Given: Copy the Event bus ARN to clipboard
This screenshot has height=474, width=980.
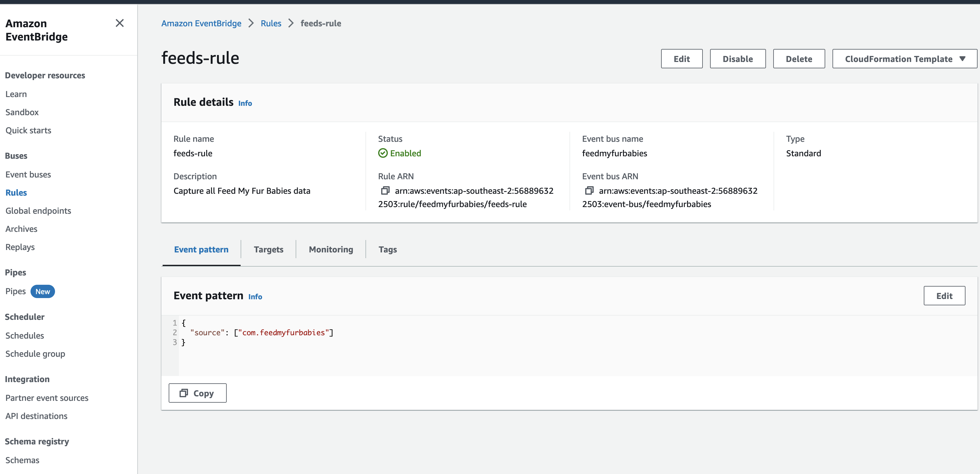Looking at the screenshot, I should pyautogui.click(x=589, y=190).
